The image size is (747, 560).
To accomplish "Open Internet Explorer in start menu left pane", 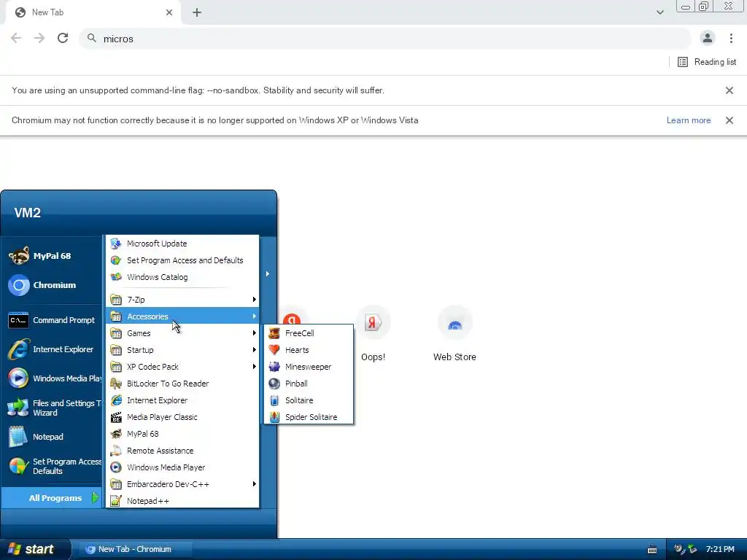I will click(52, 349).
